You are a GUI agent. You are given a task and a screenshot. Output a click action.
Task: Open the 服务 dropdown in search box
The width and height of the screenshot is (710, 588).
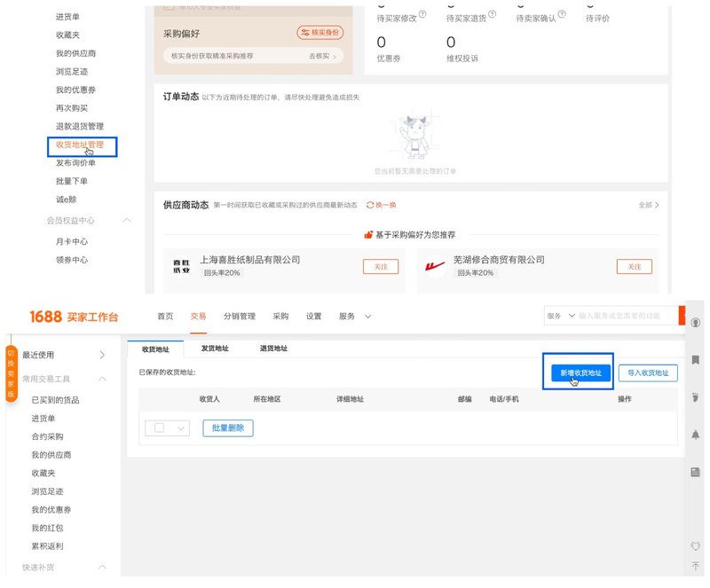click(559, 316)
